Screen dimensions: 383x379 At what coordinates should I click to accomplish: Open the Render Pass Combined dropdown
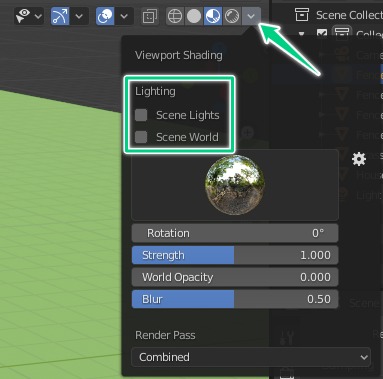coord(251,357)
